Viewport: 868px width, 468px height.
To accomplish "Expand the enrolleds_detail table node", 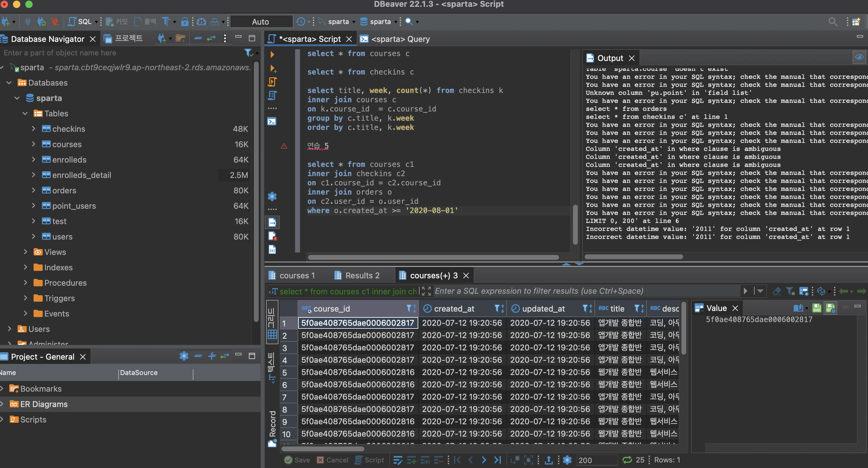I will point(33,175).
